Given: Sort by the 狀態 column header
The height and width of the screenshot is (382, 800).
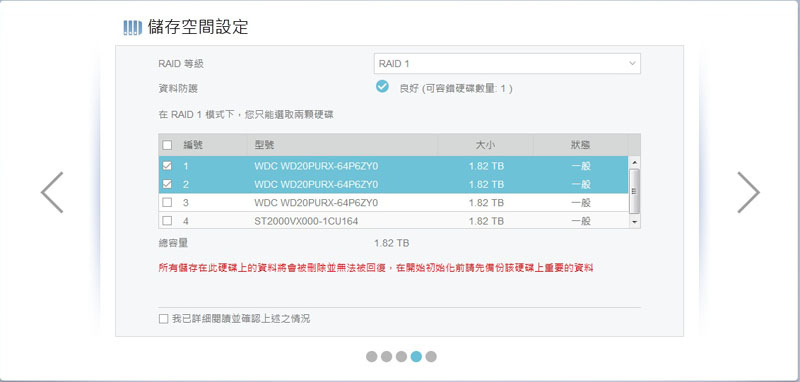Looking at the screenshot, I should (581, 145).
